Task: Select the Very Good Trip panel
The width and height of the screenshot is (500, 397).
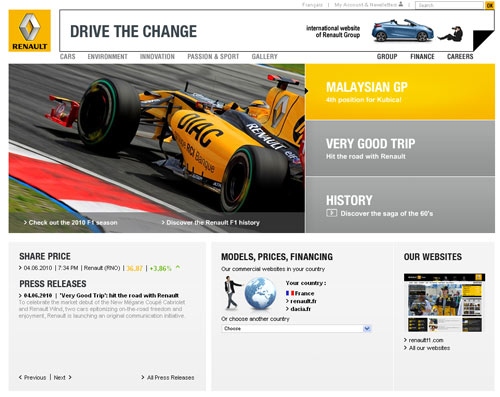Action: 400,148
